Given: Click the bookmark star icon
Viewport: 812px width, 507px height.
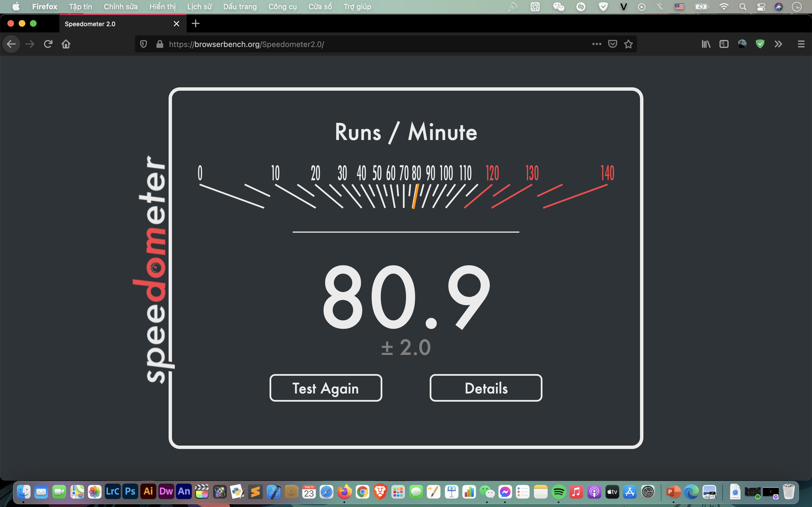Looking at the screenshot, I should pos(628,44).
